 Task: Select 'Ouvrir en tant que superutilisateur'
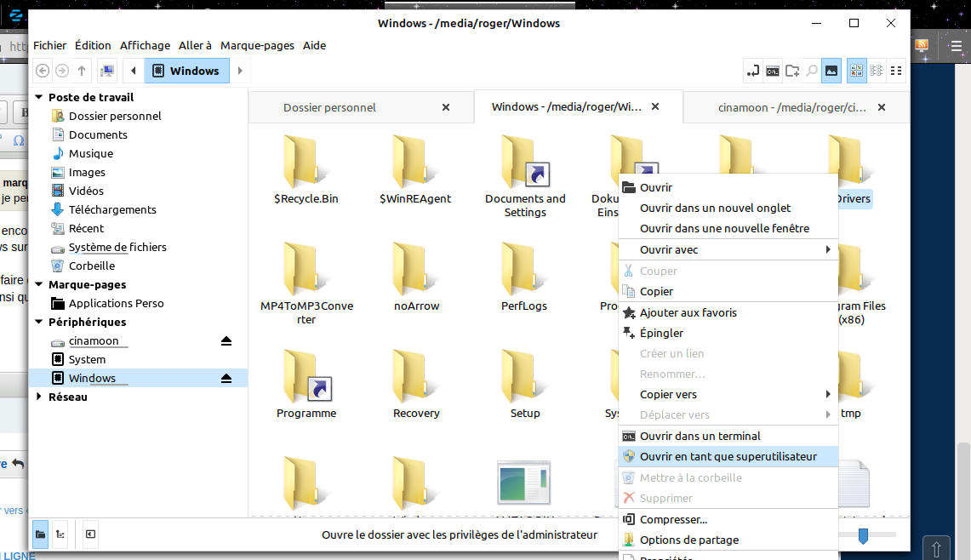727,457
